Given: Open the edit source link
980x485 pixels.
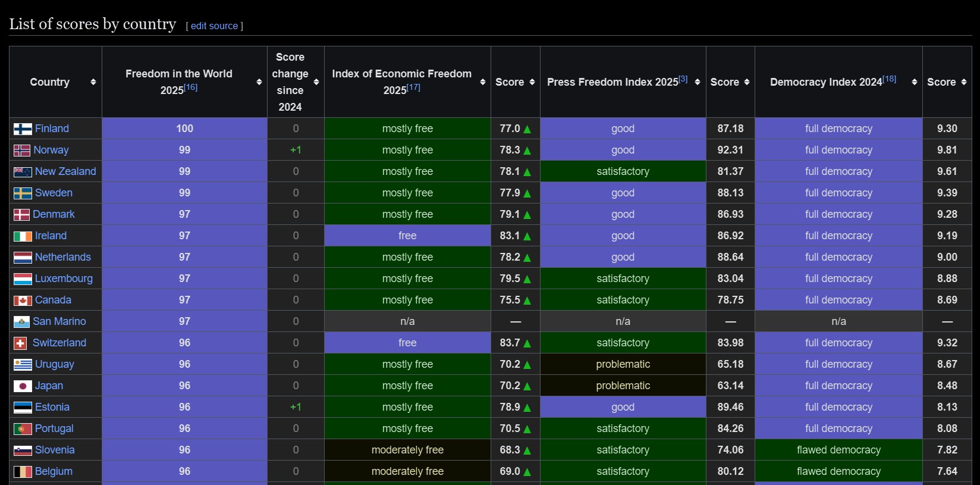Looking at the screenshot, I should (x=214, y=26).
